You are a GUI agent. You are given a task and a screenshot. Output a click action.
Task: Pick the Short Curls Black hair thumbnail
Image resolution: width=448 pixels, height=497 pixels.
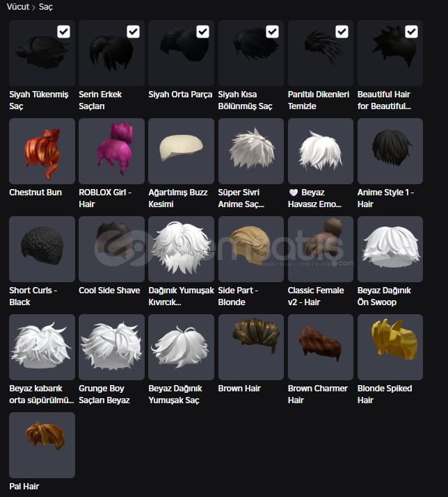coord(42,249)
